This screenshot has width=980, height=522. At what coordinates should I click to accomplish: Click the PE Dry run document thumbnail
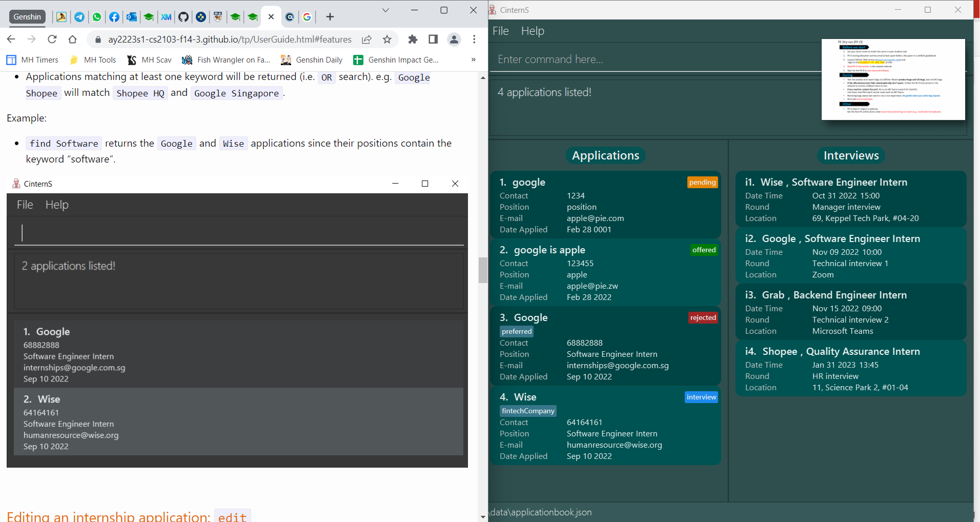coord(893,79)
